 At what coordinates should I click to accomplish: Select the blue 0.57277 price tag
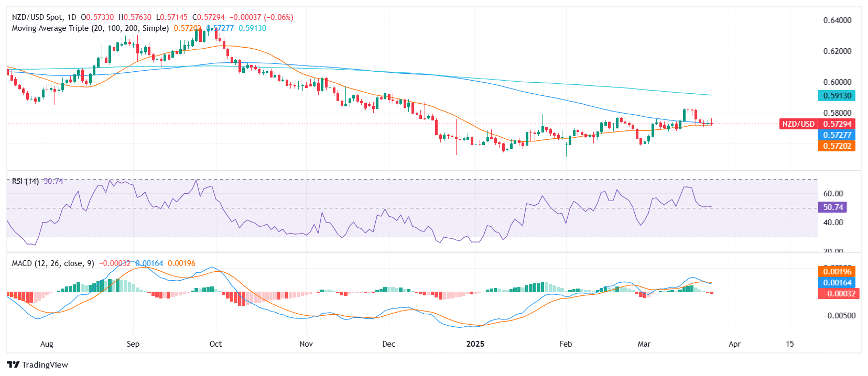click(x=837, y=135)
